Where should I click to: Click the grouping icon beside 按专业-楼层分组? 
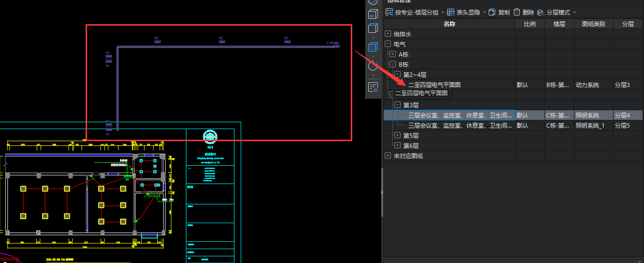tap(389, 12)
